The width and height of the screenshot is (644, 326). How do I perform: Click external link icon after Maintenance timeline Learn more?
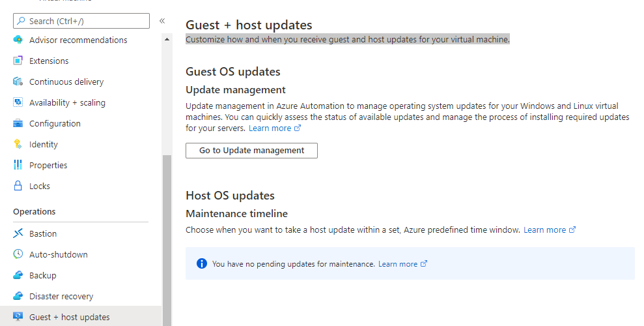572,230
